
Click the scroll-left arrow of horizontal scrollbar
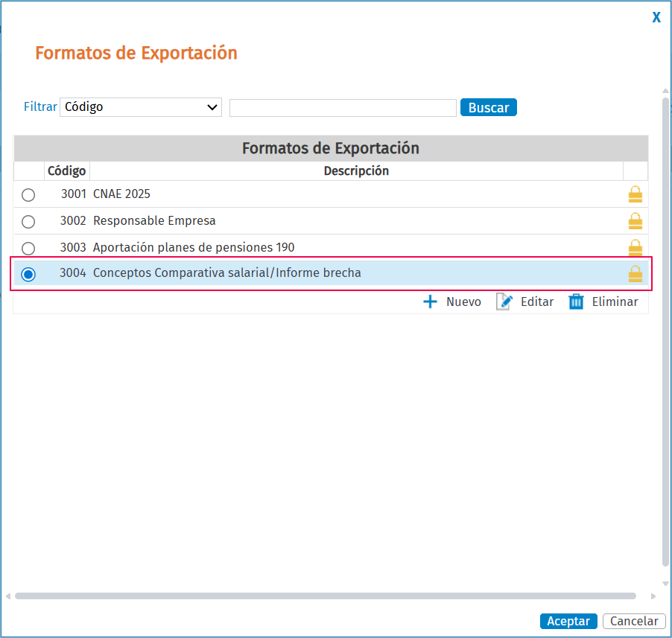8,596
